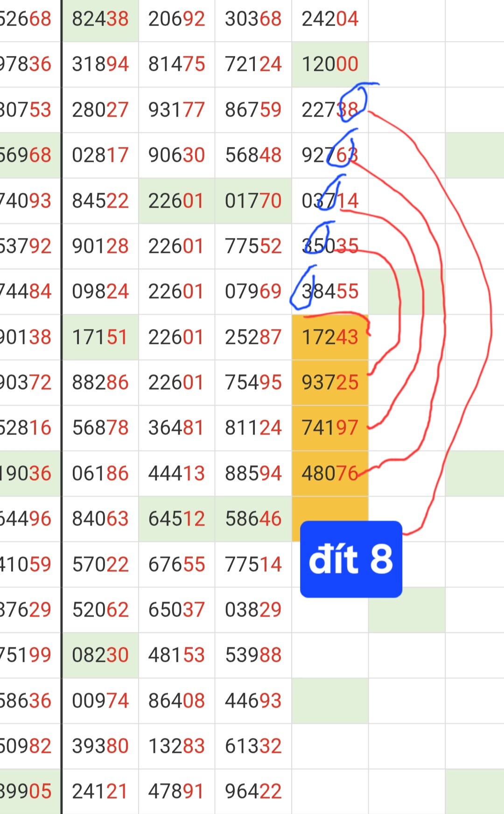Image resolution: width=504 pixels, height=814 pixels.
Task: Select the cell containing 47891
Action: [177, 791]
